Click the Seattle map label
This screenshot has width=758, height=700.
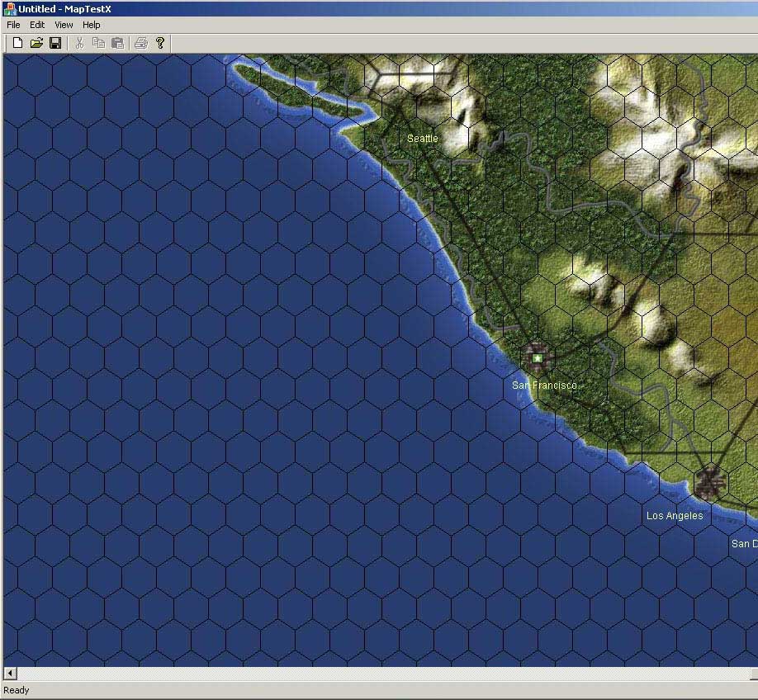click(423, 139)
